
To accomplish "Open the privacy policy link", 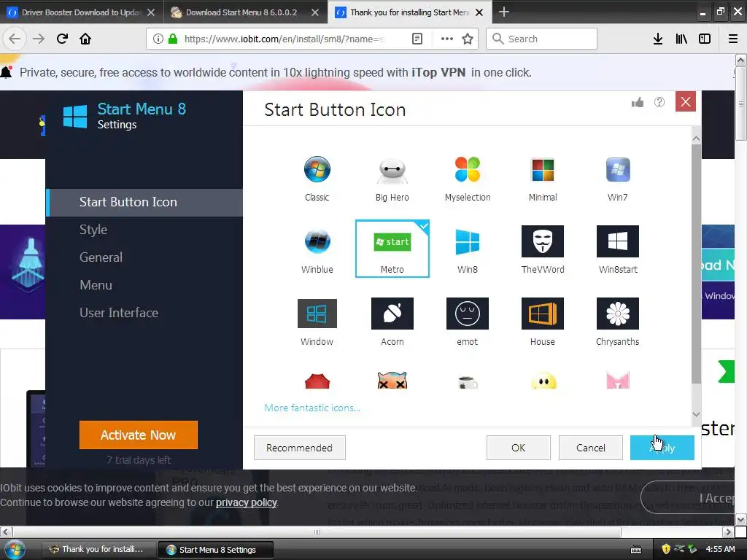I will pos(247,502).
